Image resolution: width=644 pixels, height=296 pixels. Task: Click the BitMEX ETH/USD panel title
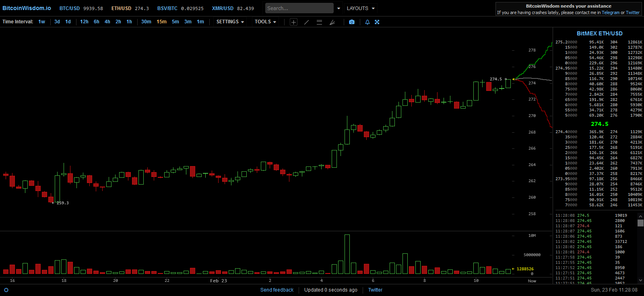(x=599, y=33)
